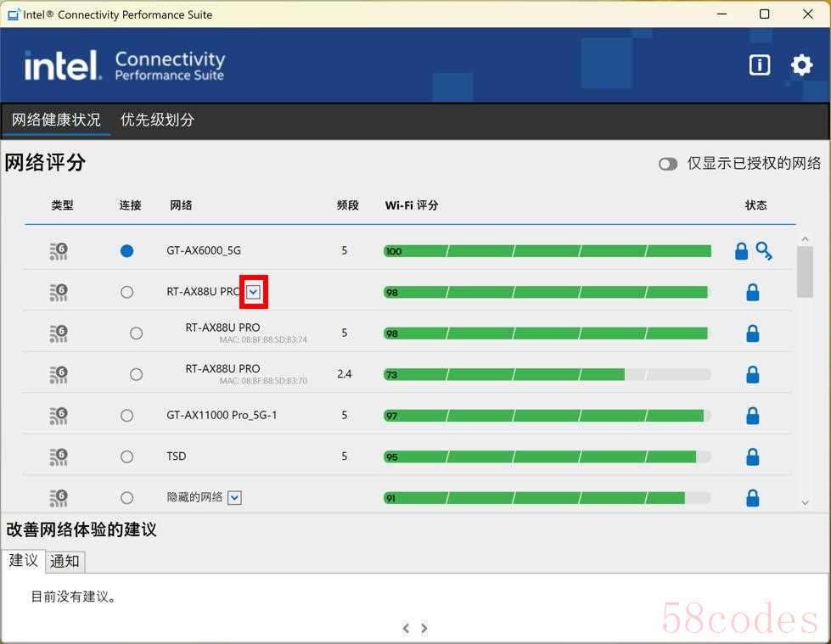Select GT-AX11000 Pro_5G-1 radio button
This screenshot has height=644, width=831.
(126, 416)
